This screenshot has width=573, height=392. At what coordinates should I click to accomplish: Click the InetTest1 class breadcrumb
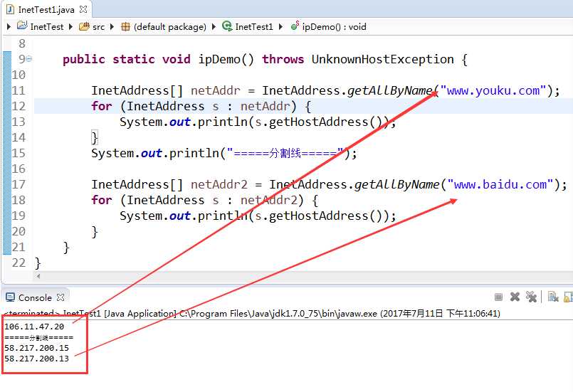pyautogui.click(x=254, y=26)
